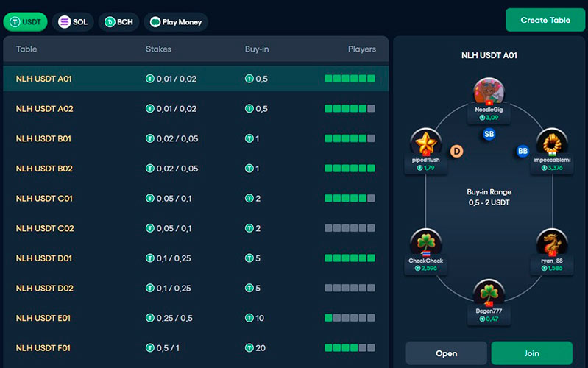
Task: Click the CheckCheck player name
Action: pyautogui.click(x=426, y=261)
